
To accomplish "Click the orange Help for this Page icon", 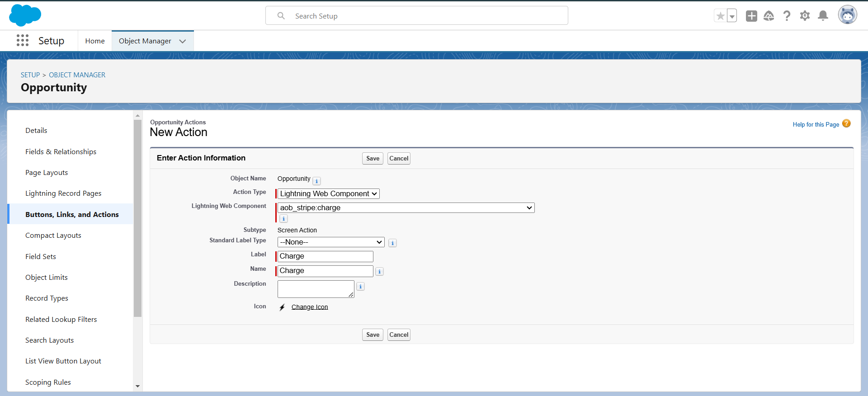I will [x=846, y=123].
